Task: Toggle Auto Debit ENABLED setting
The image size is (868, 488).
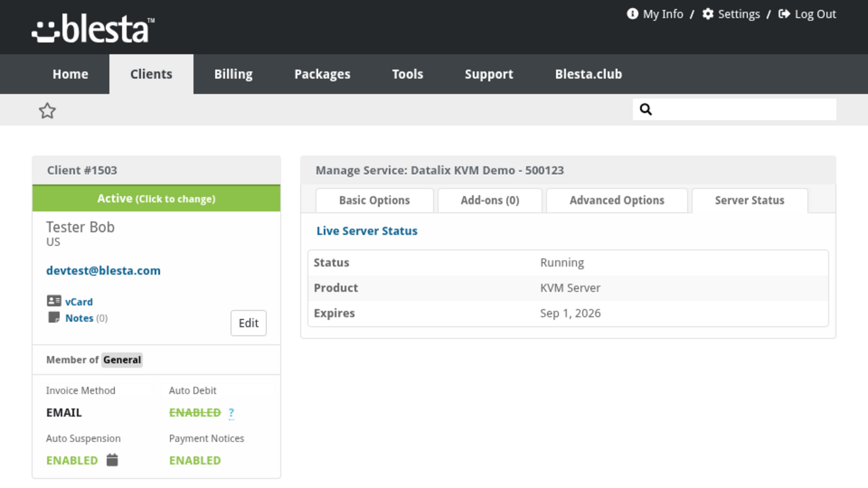Action: point(195,413)
